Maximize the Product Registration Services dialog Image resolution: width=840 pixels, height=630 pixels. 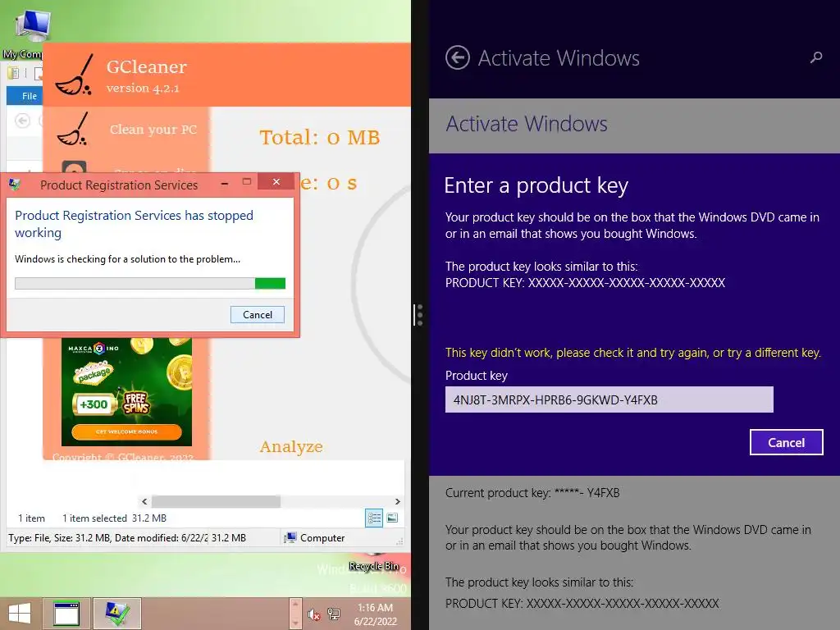tap(246, 182)
